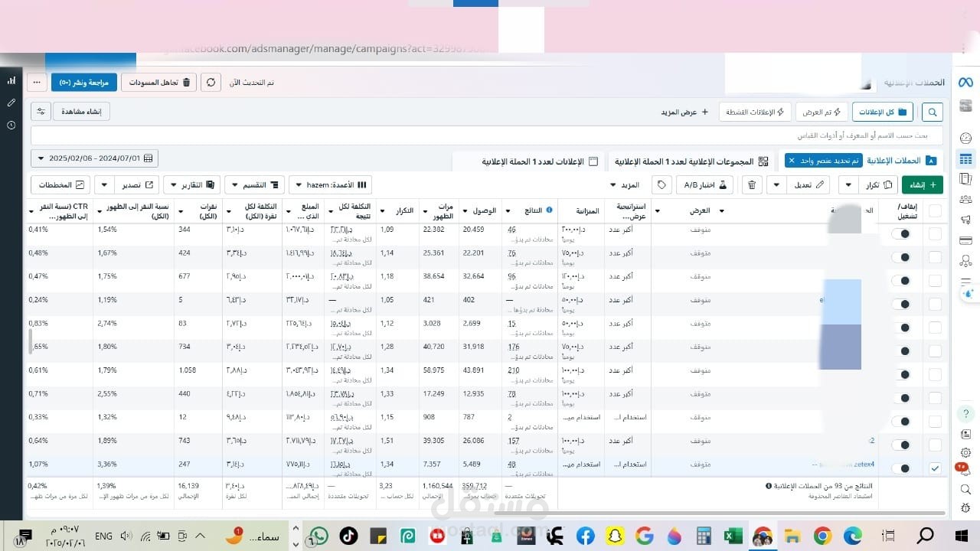Check the select-all checkbox in table header
Screen dimensions: 980x551
pos(935,211)
